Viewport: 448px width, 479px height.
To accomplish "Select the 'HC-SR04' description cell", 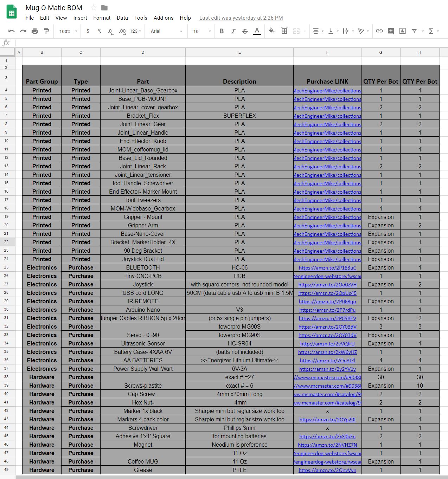I will pyautogui.click(x=239, y=343).
